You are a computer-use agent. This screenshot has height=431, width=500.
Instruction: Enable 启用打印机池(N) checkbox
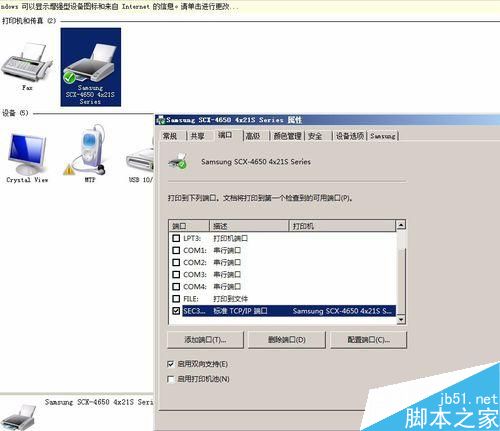tap(170, 379)
